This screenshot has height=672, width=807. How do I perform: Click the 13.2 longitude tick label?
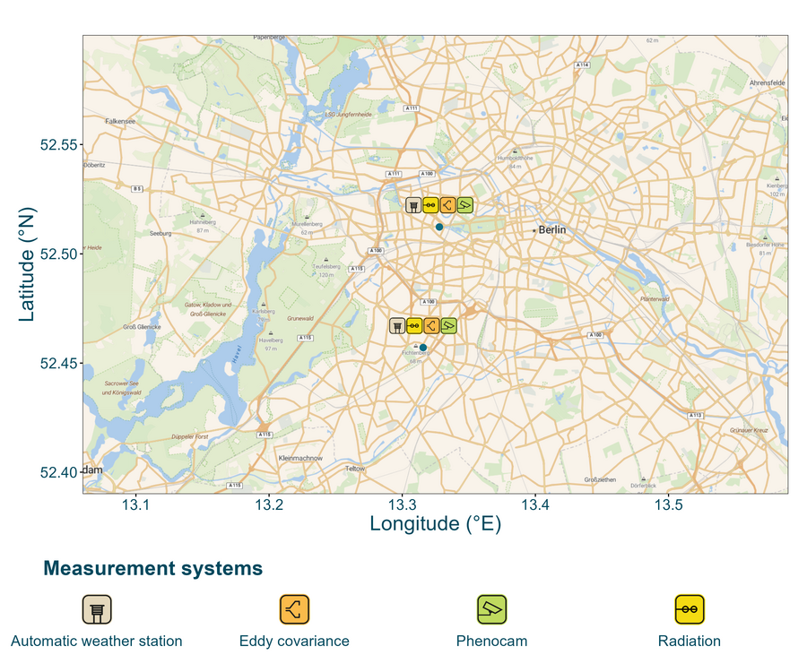click(x=269, y=505)
